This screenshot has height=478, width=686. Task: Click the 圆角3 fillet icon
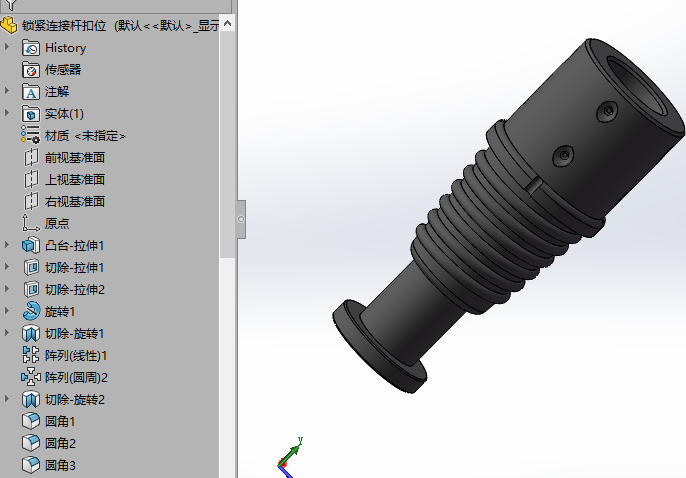31,465
